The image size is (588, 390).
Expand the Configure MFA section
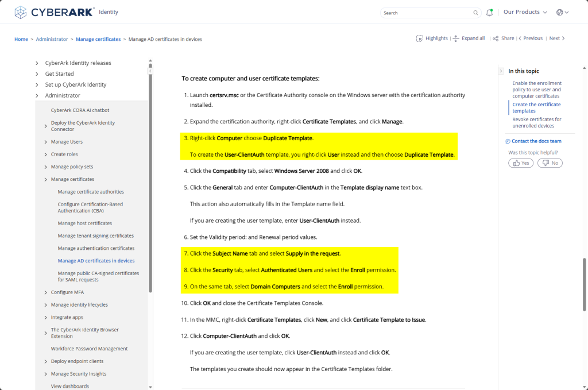coord(46,292)
